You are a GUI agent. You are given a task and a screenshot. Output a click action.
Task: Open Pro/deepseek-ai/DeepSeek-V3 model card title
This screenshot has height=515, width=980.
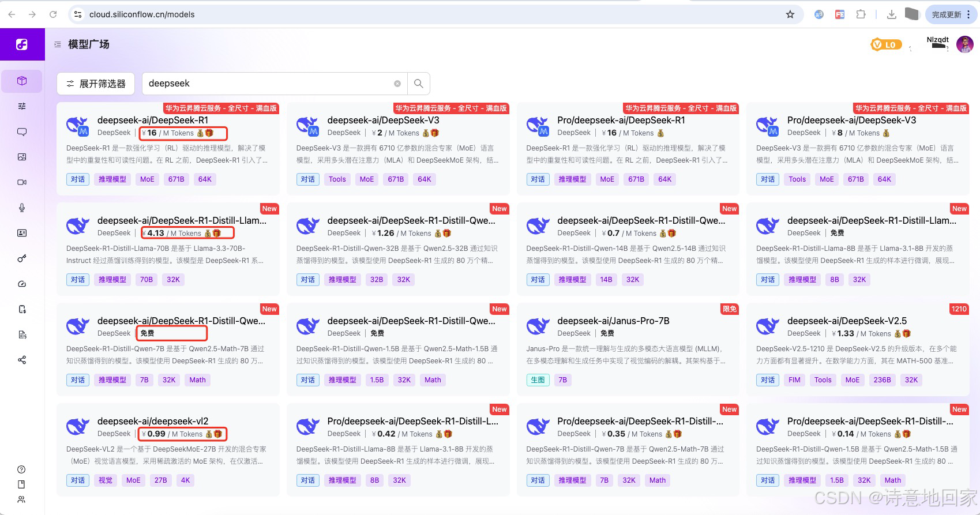(x=852, y=120)
